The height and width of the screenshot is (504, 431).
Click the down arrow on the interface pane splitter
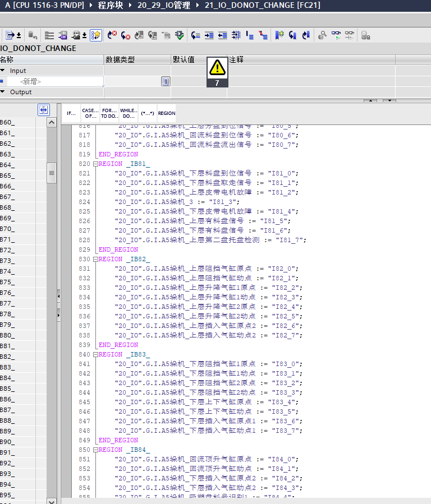389,100
